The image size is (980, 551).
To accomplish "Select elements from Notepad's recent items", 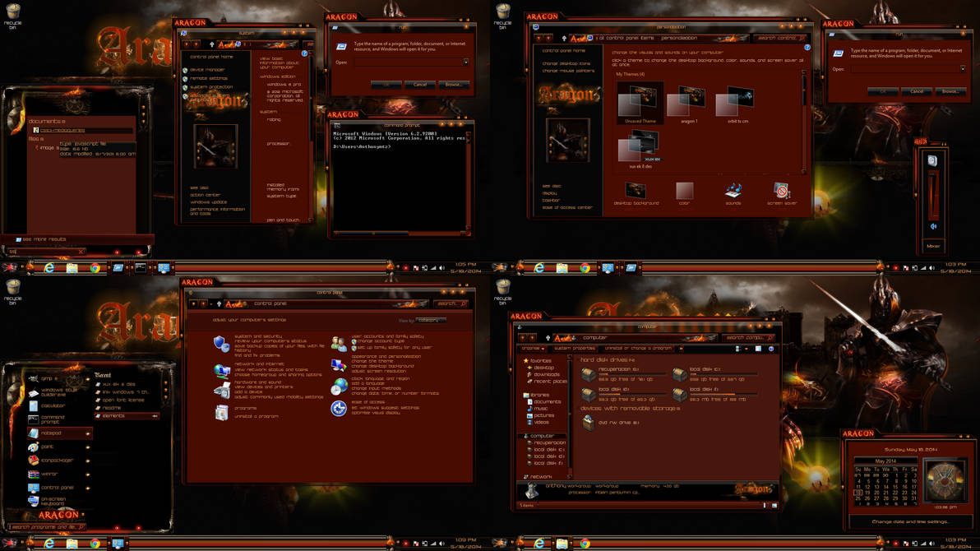I will coord(113,416).
